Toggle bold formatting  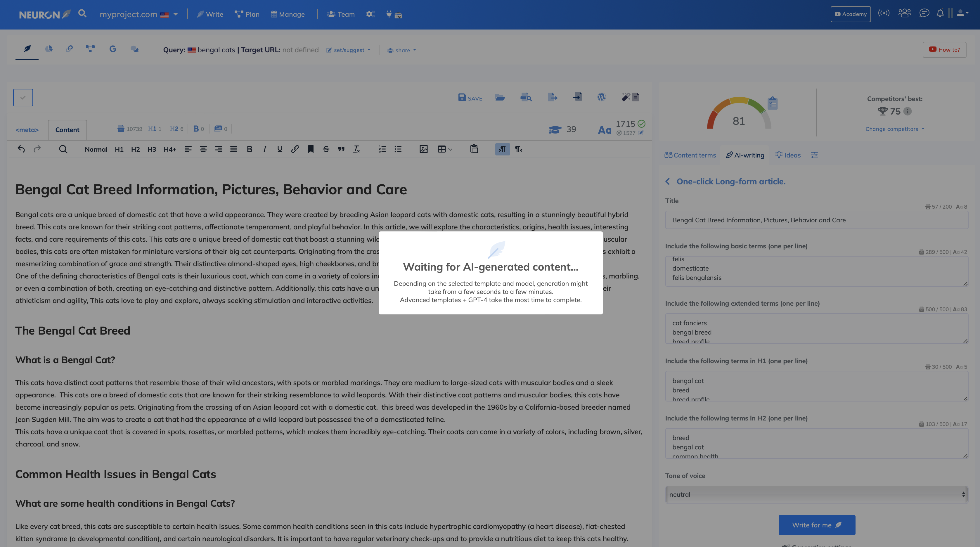click(x=250, y=150)
